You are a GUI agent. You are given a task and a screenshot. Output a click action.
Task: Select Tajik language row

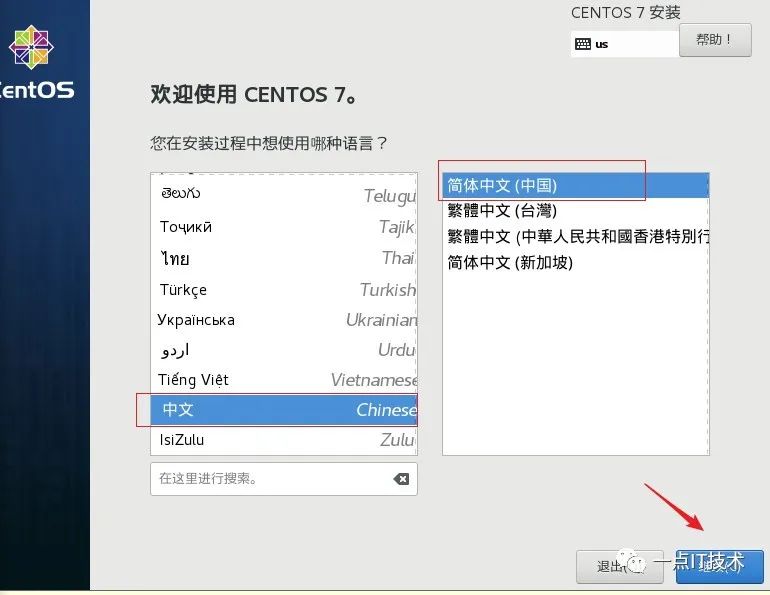tap(284, 227)
